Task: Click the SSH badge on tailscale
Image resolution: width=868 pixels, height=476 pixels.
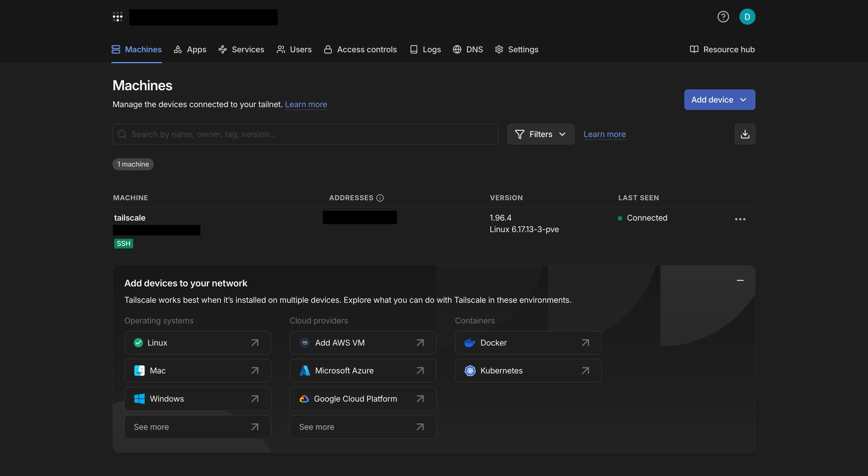Action: pos(124,243)
